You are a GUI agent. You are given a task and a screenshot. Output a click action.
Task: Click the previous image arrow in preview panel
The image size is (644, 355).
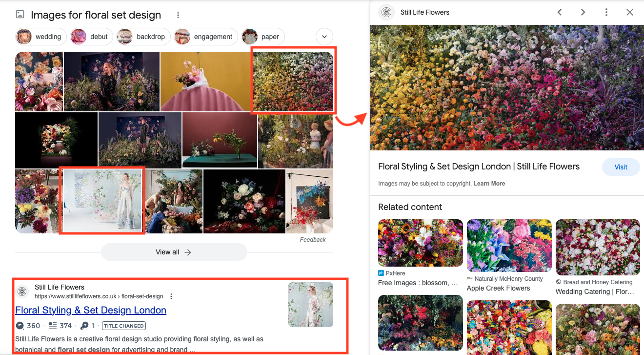click(560, 12)
